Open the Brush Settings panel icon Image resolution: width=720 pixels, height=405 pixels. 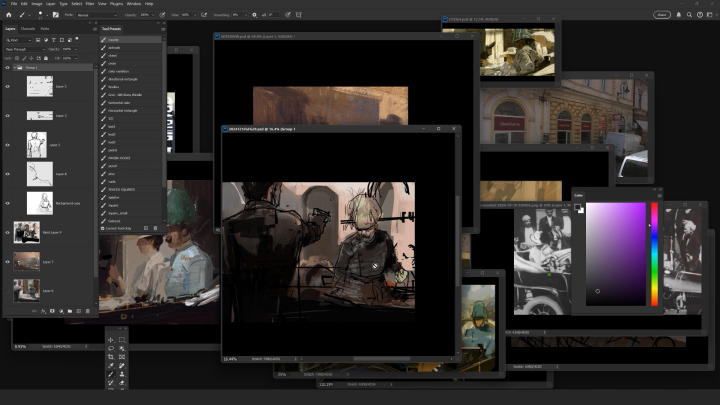click(56, 15)
